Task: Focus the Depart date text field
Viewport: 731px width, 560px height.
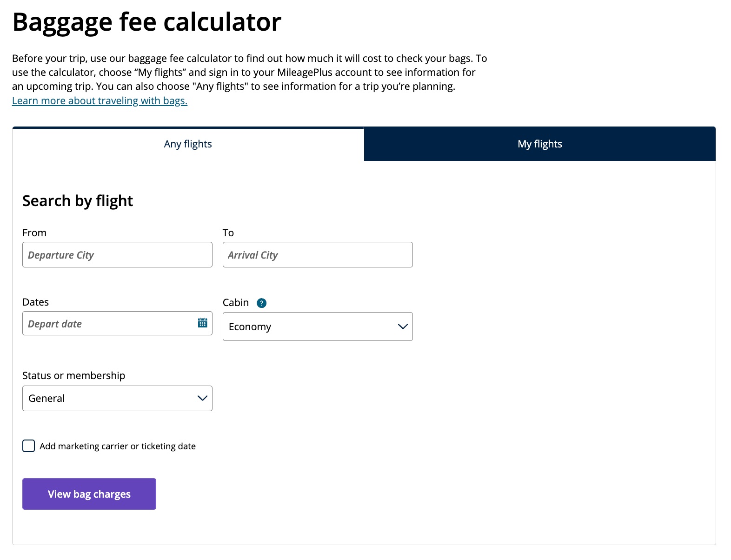Action: (102, 323)
